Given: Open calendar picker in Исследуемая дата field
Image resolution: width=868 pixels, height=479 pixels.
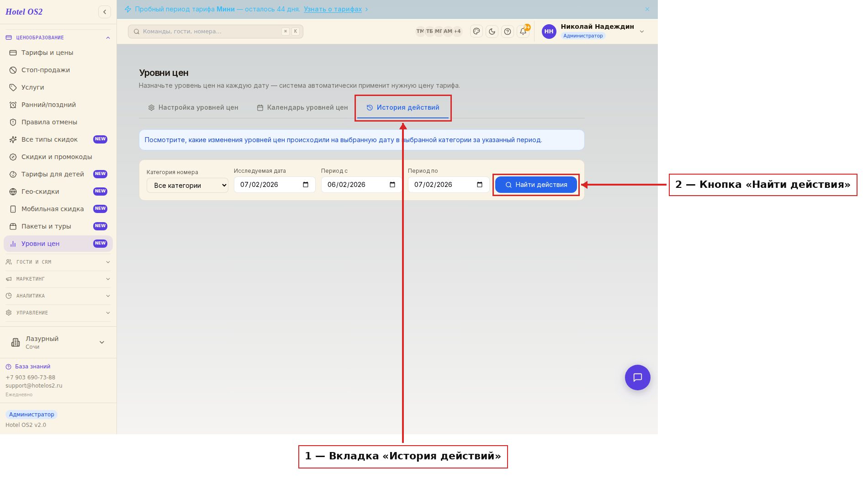Looking at the screenshot, I should 306,185.
